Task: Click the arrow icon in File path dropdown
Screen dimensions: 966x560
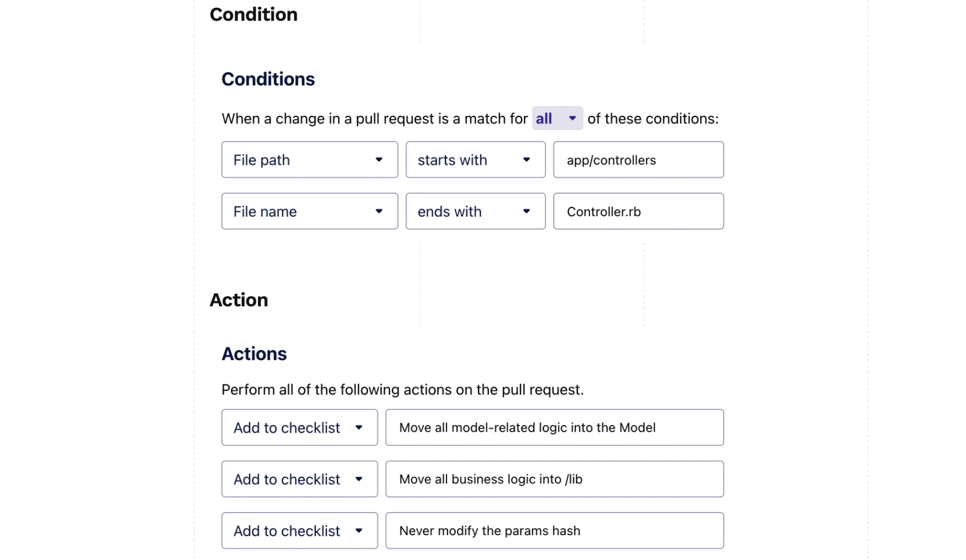Action: tap(379, 160)
